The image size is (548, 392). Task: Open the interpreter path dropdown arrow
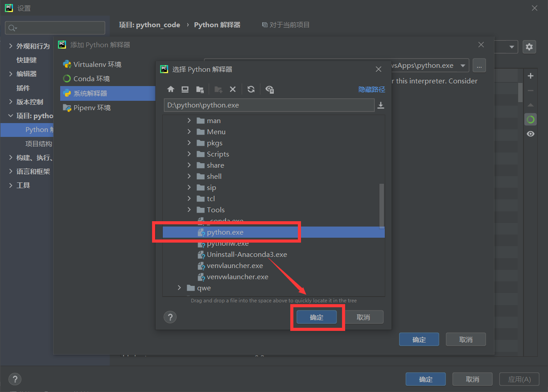463,66
